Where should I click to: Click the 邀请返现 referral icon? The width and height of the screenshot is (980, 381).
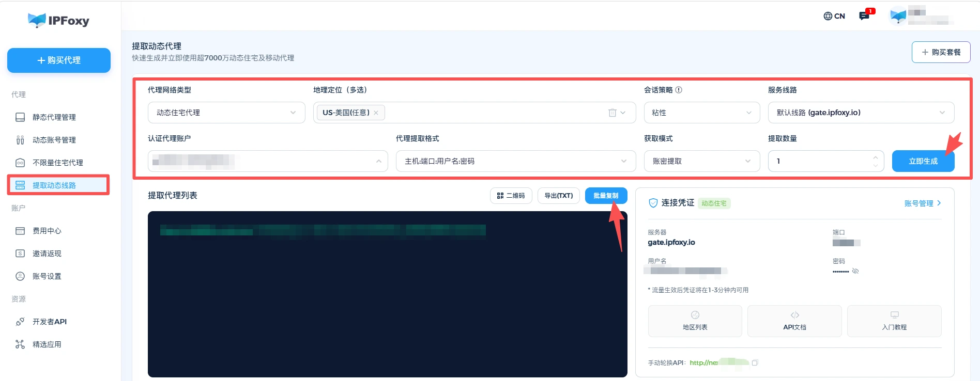tap(20, 253)
